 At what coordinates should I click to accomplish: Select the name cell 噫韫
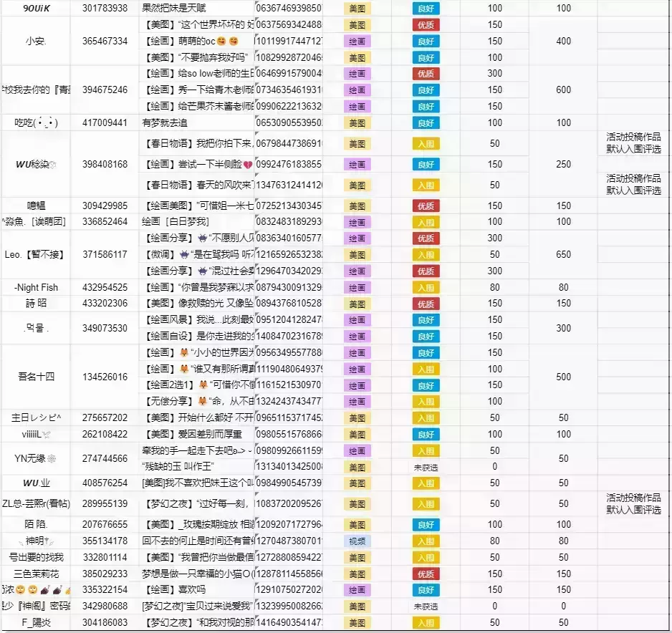coord(36,206)
